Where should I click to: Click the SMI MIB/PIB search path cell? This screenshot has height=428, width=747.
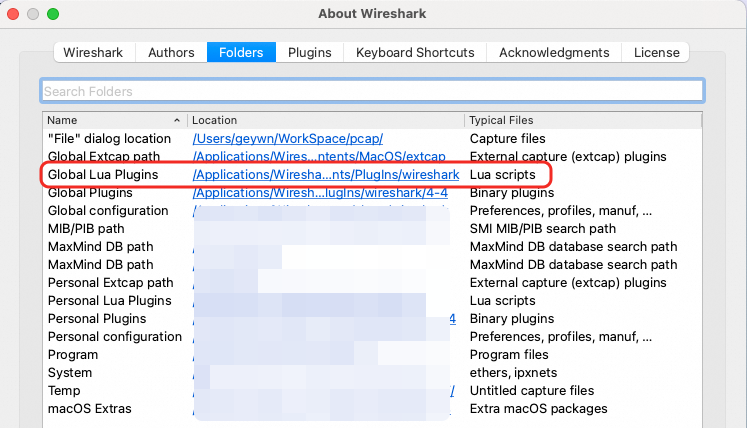coord(543,229)
